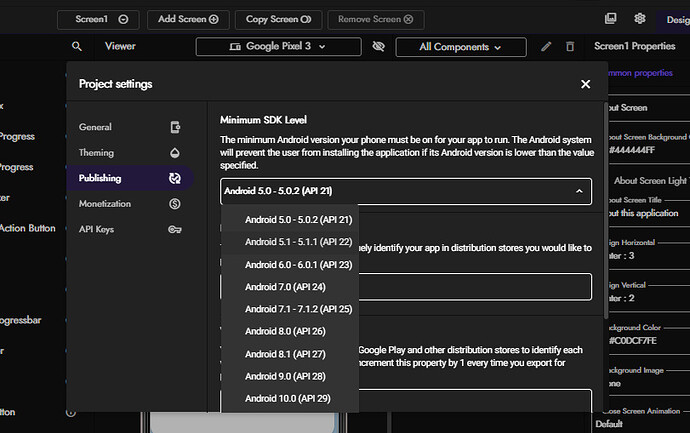Open the Screen1 screen selector

coord(98,19)
